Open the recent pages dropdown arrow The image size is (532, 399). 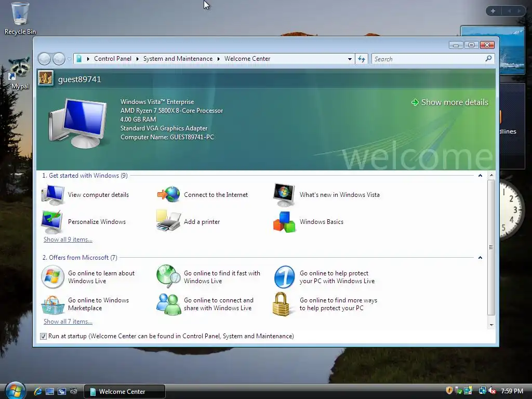pyautogui.click(x=69, y=59)
